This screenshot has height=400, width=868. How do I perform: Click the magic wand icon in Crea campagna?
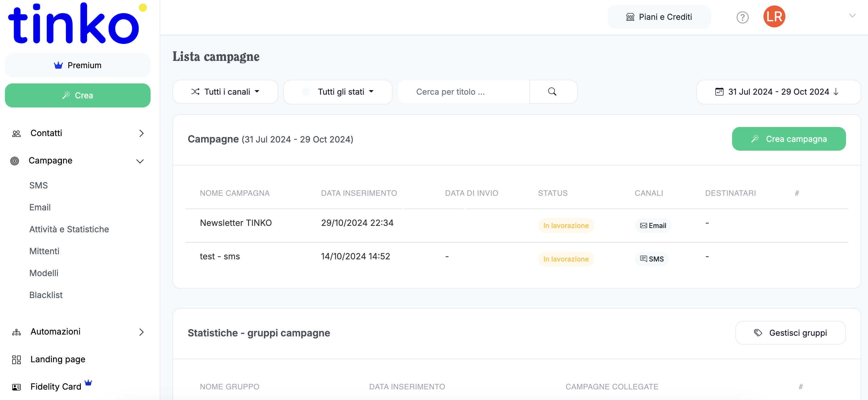tap(755, 139)
